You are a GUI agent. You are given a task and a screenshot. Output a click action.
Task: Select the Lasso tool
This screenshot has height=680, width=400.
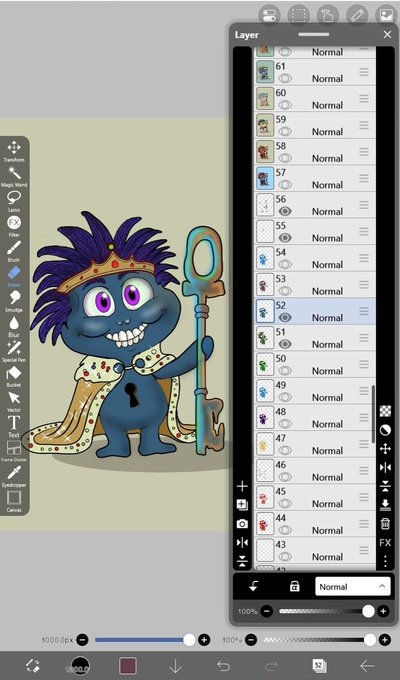coord(14,201)
